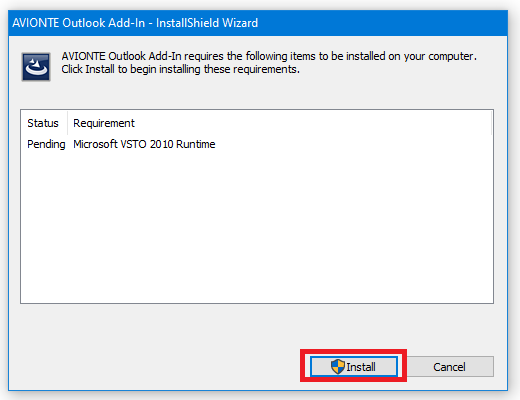The image size is (520, 400).
Task: Click the InstallShield Wizard title text
Action: click(x=207, y=23)
